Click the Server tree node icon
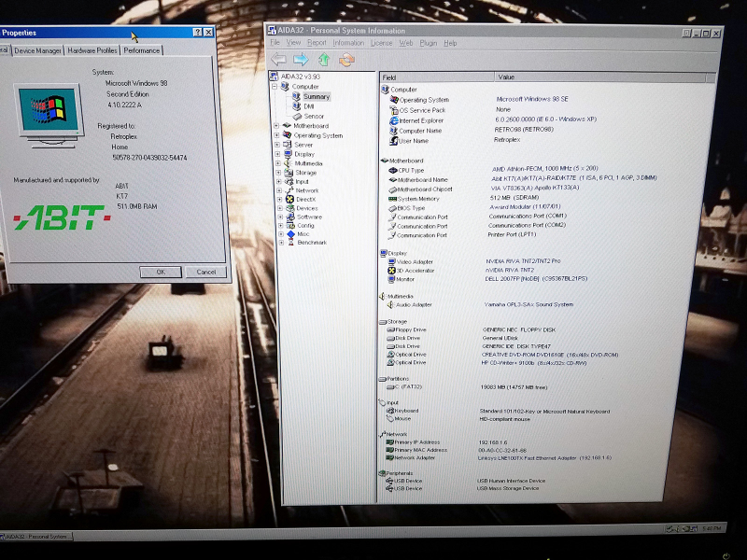The width and height of the screenshot is (747, 560). 288,145
